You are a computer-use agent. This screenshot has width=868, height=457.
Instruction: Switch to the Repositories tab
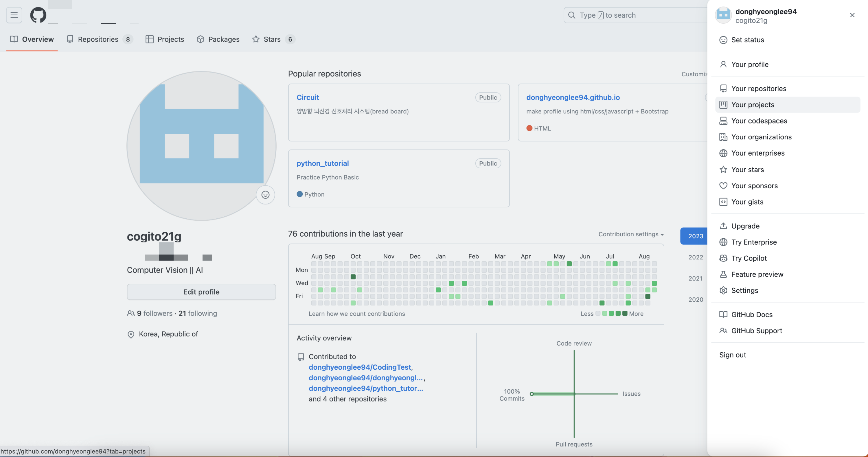(99, 39)
